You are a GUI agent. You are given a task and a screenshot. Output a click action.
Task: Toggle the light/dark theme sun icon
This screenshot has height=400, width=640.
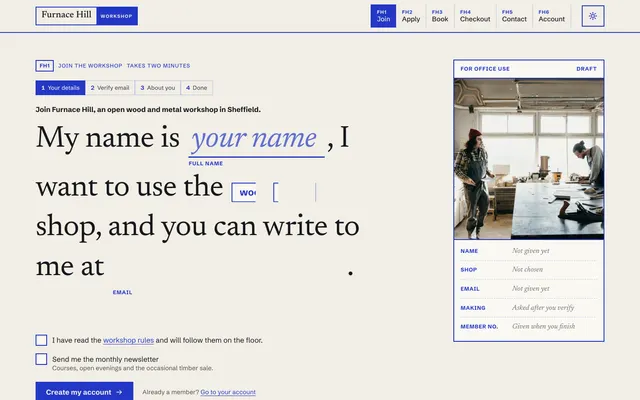pos(593,16)
